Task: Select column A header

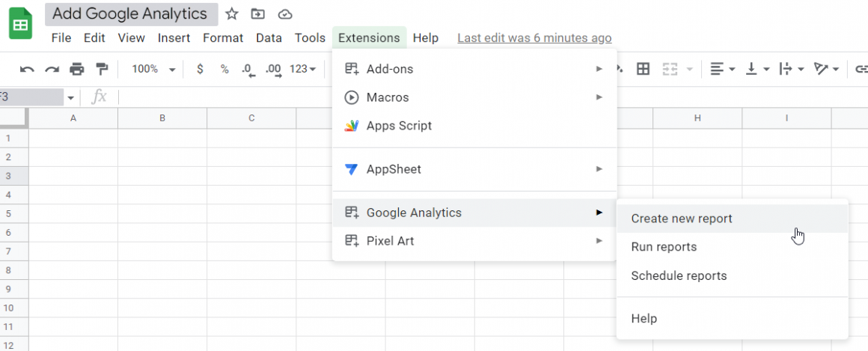Action: 73,118
